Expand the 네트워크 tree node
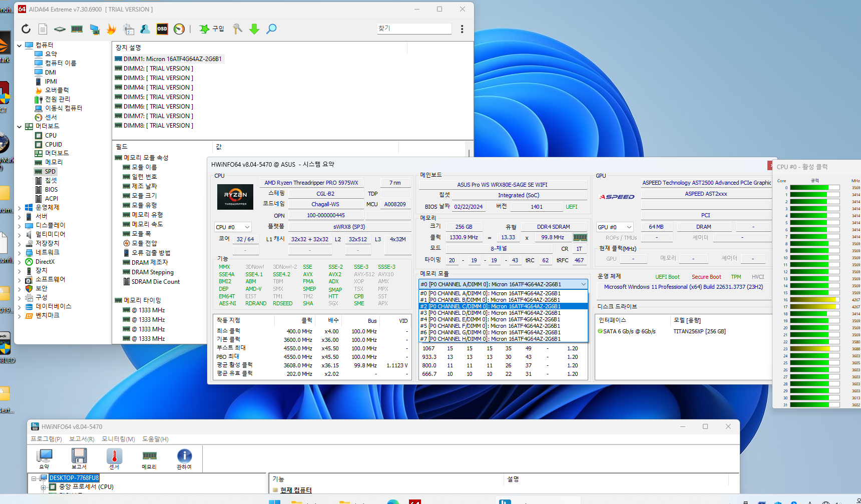861x504 pixels. click(x=20, y=253)
